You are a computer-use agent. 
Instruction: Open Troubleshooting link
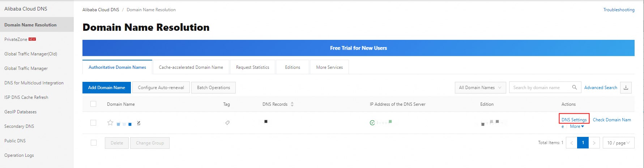click(x=619, y=10)
